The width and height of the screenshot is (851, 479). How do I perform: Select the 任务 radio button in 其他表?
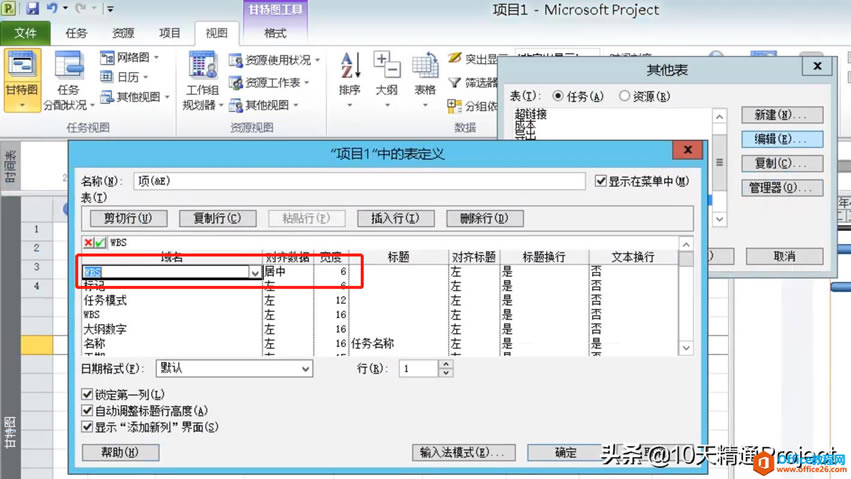click(x=558, y=96)
